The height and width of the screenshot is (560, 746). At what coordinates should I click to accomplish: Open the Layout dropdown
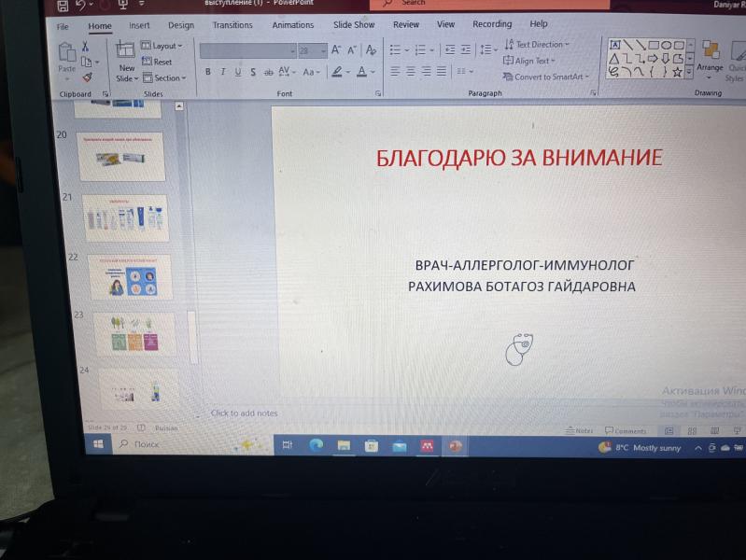click(x=163, y=46)
